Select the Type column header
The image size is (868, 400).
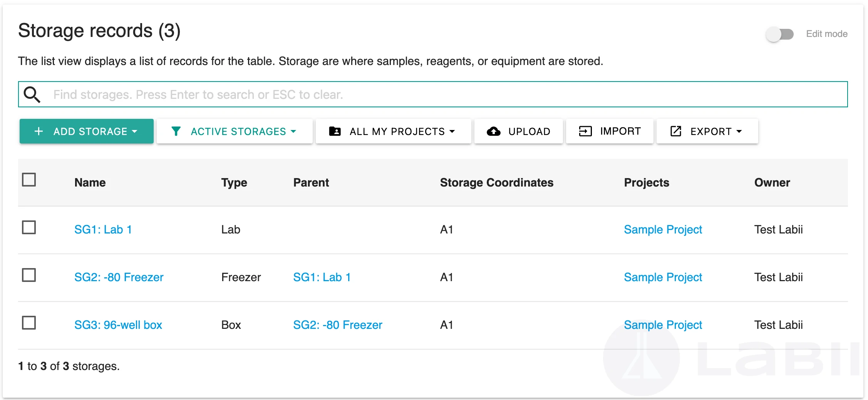234,183
